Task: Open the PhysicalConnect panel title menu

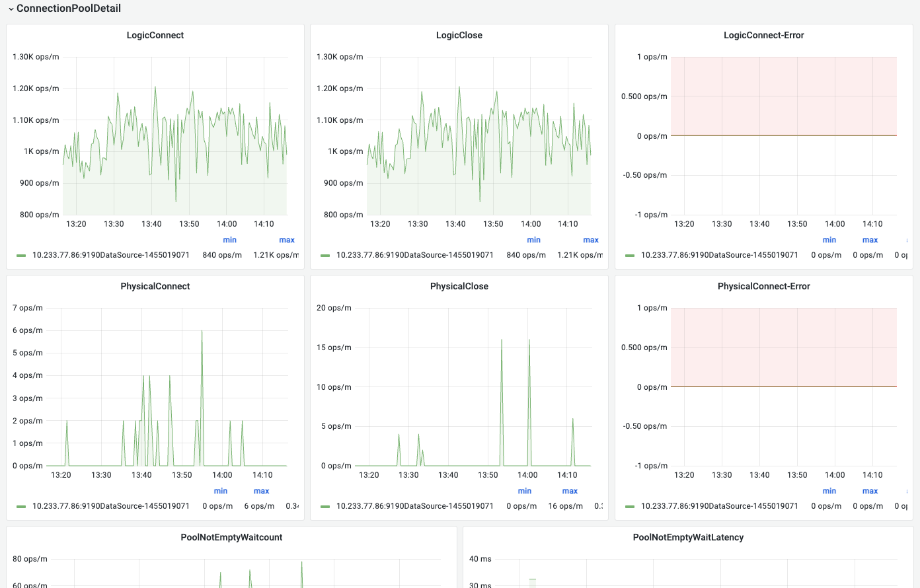Action: pyautogui.click(x=155, y=286)
